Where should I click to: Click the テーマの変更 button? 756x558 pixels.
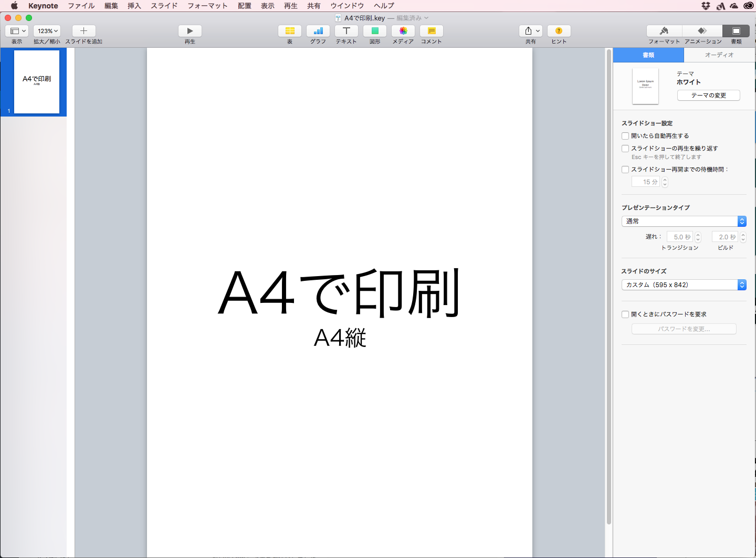tap(708, 96)
